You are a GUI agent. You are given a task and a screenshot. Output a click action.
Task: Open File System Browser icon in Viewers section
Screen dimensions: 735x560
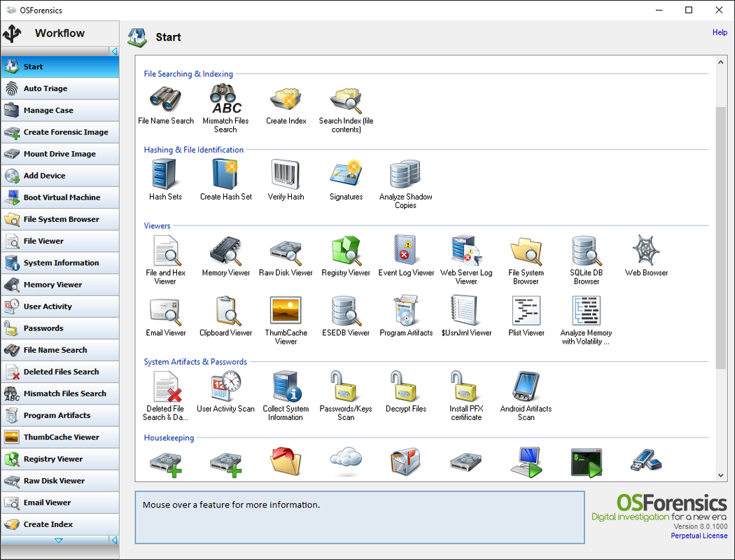click(x=526, y=250)
